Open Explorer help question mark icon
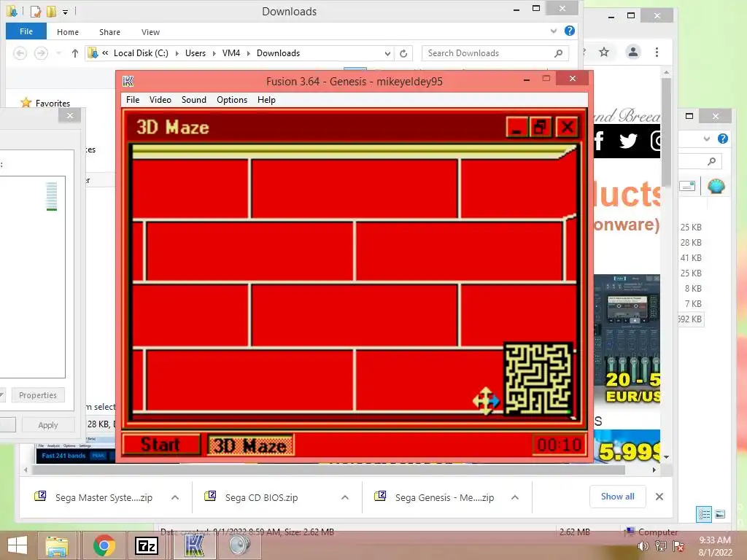The height and width of the screenshot is (560, 747). 569,31
